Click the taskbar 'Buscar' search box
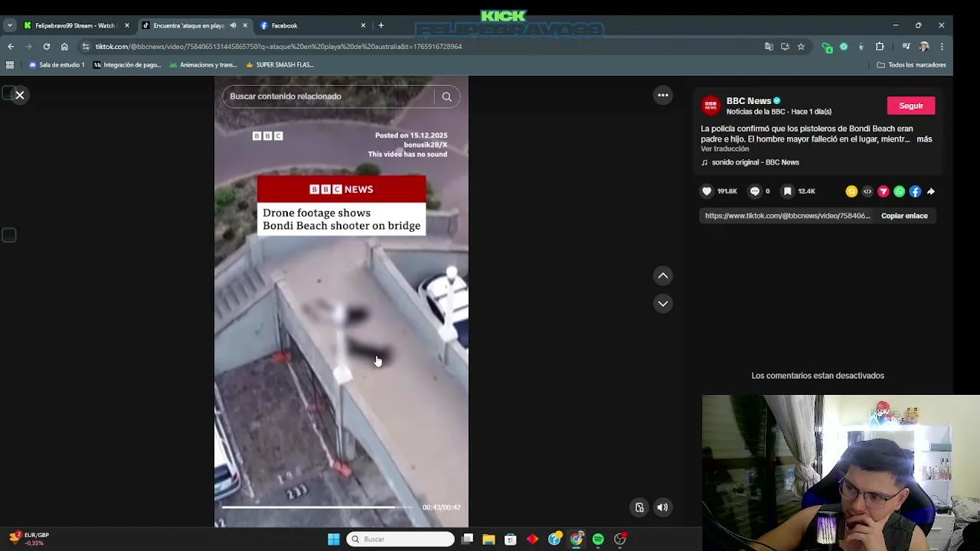 [400, 540]
